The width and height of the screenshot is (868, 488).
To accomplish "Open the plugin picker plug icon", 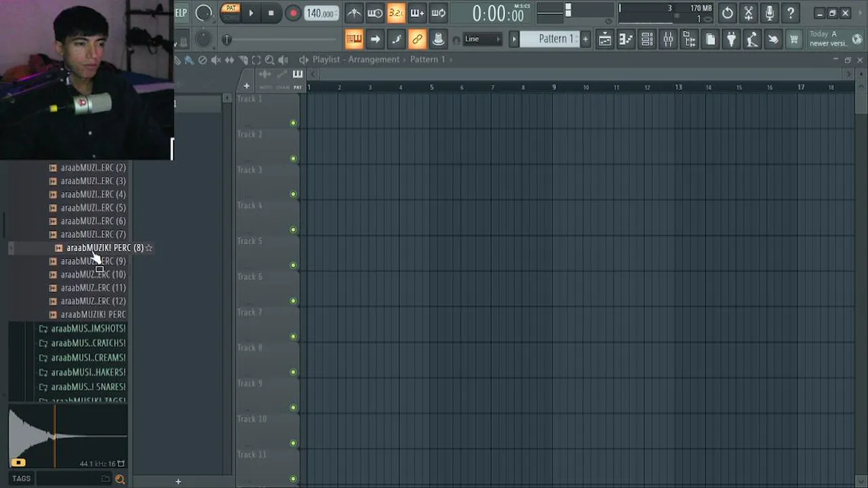I will tap(731, 39).
